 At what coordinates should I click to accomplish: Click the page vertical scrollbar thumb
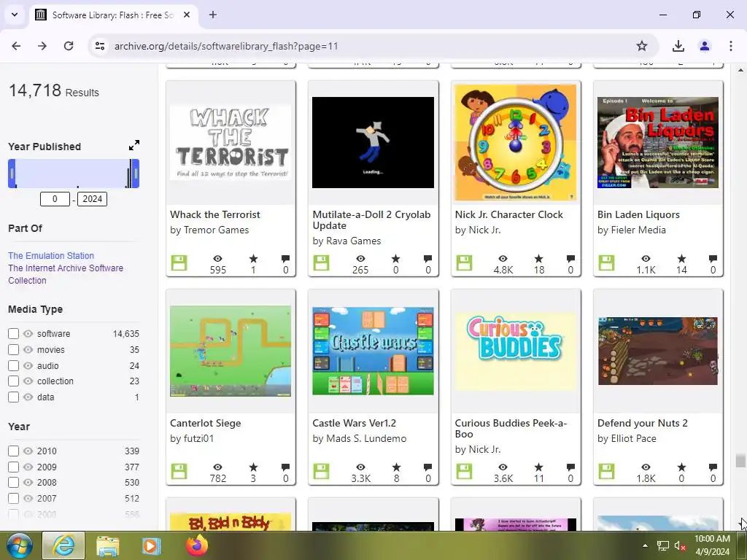coord(740,461)
